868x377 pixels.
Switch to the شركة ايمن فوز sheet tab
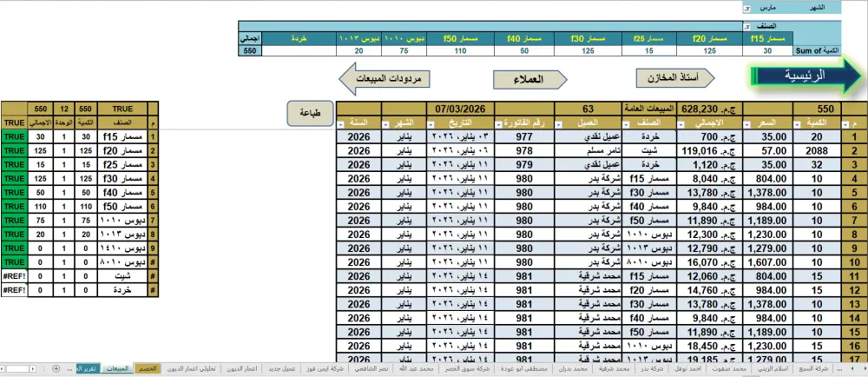(x=325, y=368)
